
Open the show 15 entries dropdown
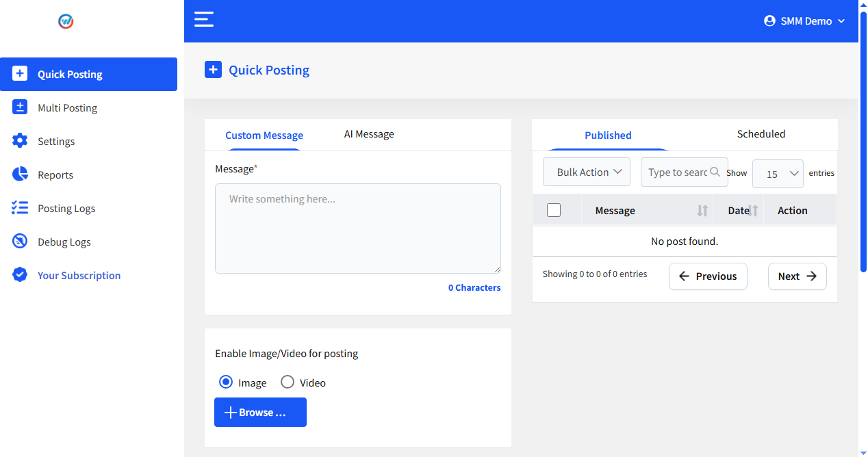(778, 174)
